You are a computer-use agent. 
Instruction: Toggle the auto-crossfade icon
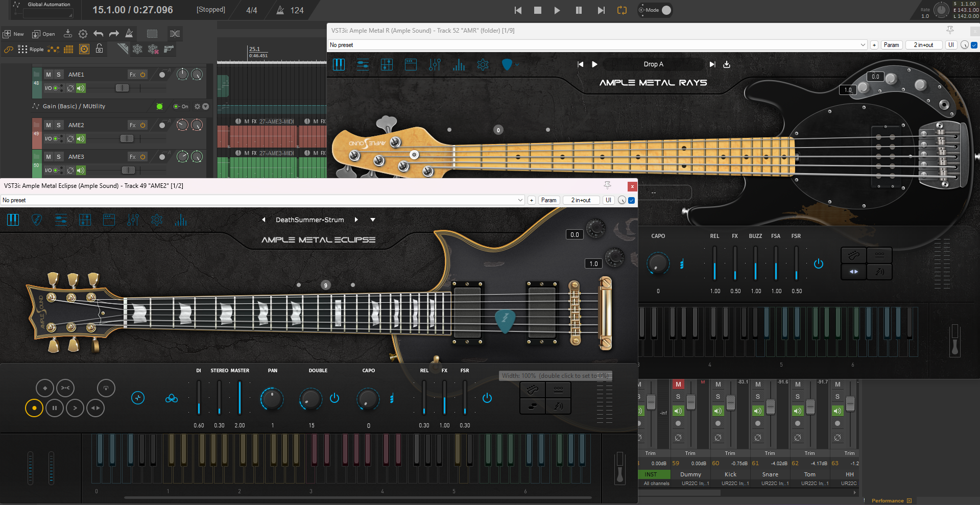[x=175, y=34]
